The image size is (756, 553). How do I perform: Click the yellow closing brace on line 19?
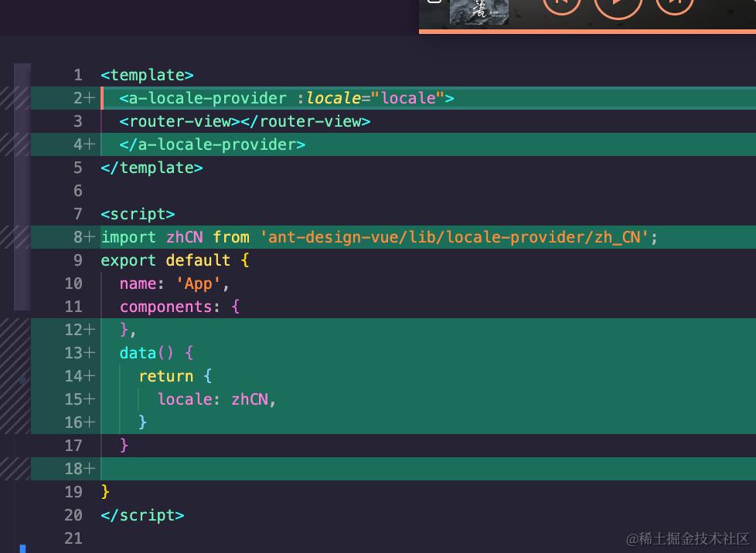tap(105, 492)
